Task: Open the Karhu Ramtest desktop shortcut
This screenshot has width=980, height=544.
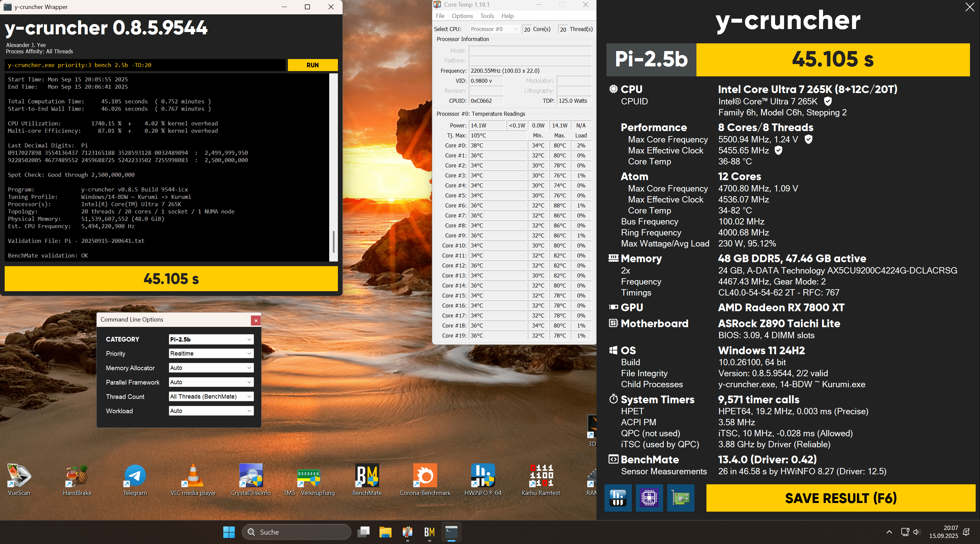Action: (540, 476)
